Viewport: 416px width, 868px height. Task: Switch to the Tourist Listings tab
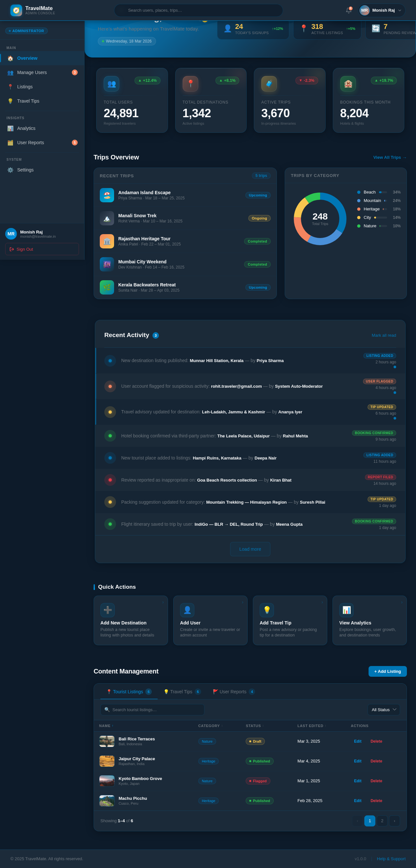tap(129, 692)
